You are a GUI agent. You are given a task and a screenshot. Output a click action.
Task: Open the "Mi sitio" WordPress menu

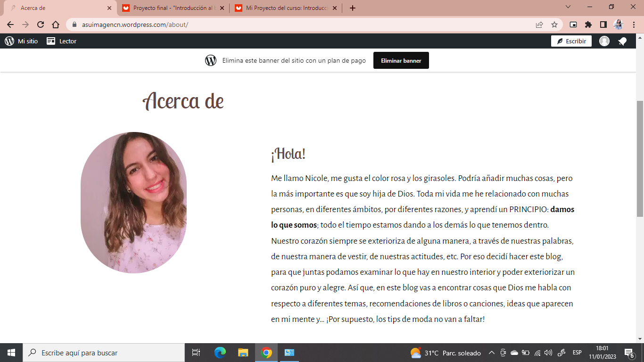click(21, 41)
